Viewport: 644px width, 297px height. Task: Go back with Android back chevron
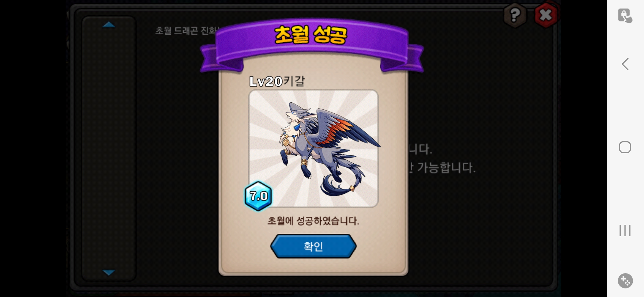[x=625, y=64]
